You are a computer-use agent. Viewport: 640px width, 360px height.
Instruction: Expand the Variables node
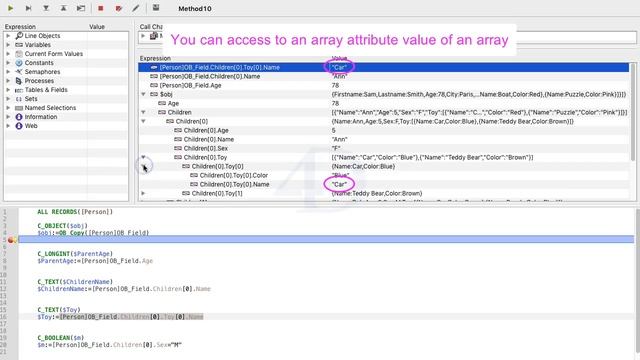[x=8, y=45]
